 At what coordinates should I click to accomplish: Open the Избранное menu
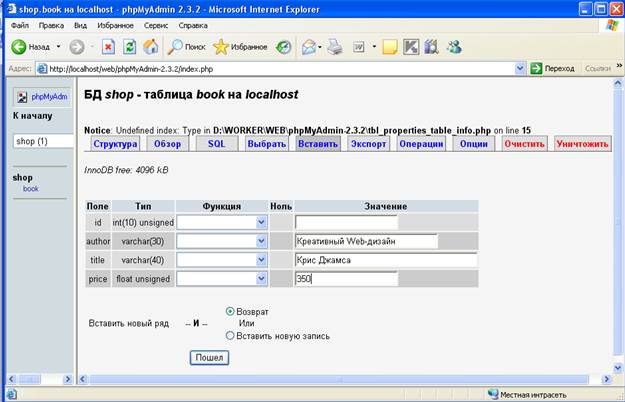click(115, 25)
